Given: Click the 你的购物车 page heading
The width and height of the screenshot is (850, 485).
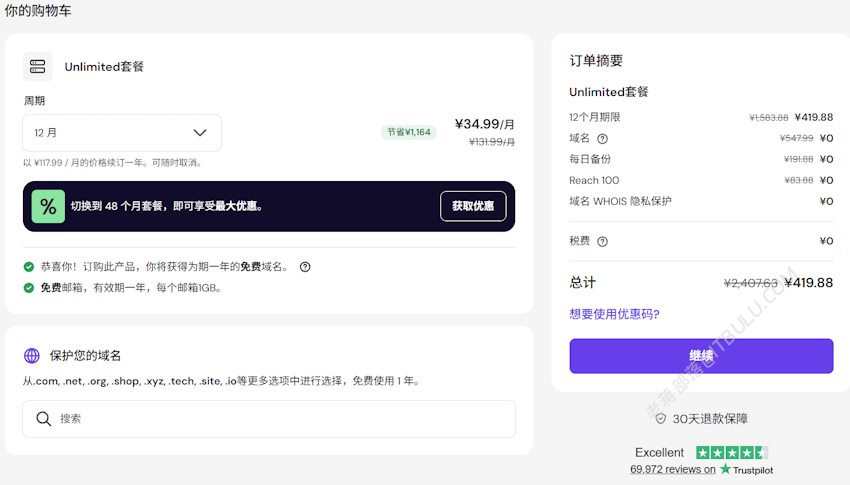Looking at the screenshot, I should pos(38,11).
